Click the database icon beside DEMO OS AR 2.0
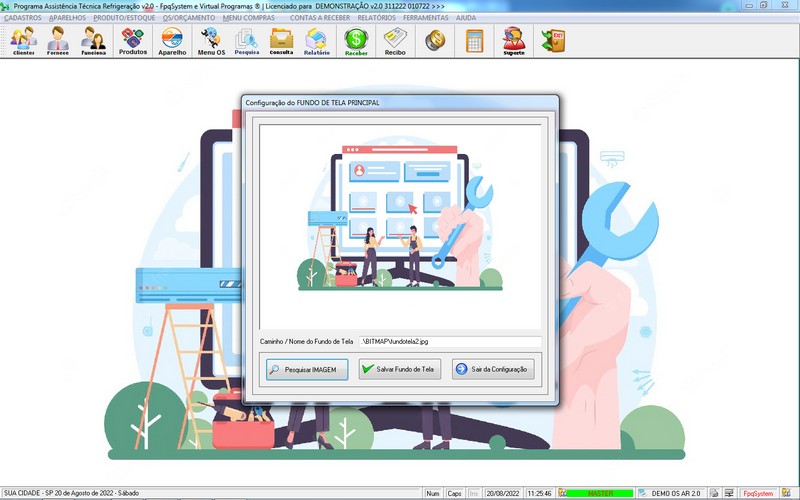The width and height of the screenshot is (800, 500). (643, 493)
